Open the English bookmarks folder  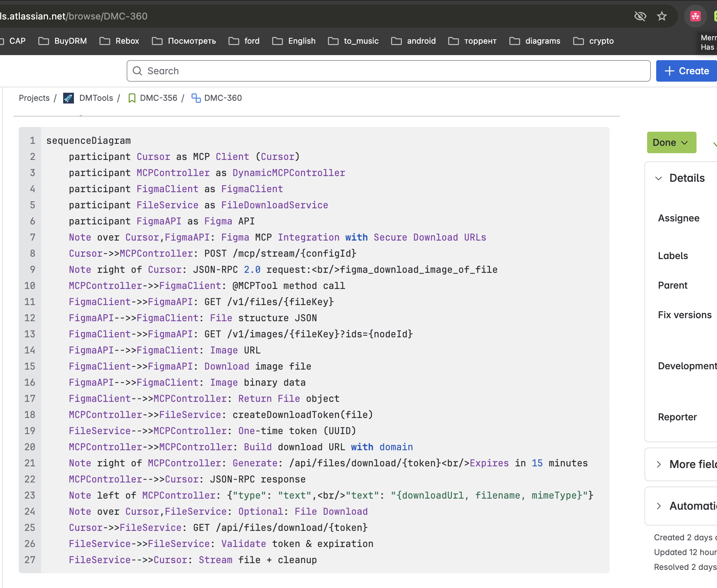[x=294, y=41]
